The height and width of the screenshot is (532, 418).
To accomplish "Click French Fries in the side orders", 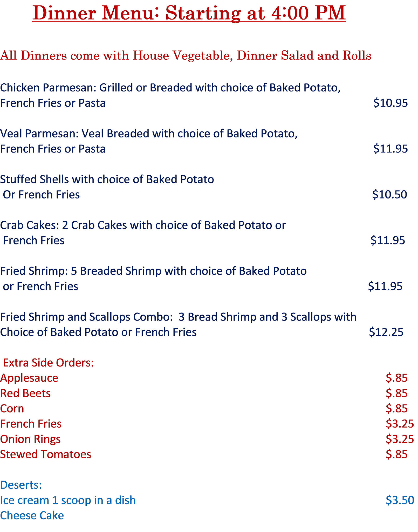I will click(x=31, y=424).
